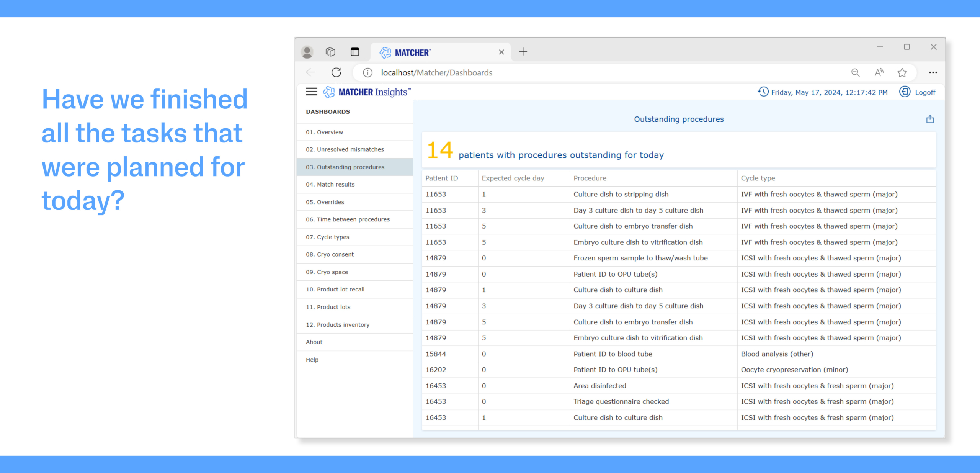The image size is (980, 473).
Task: Reload the page with the refresh icon
Action: click(x=336, y=72)
